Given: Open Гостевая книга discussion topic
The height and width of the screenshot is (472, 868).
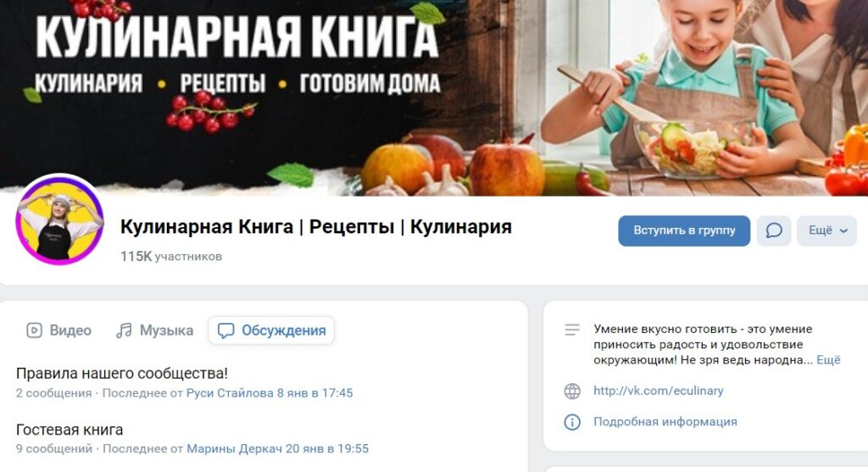Looking at the screenshot, I should (x=70, y=430).
